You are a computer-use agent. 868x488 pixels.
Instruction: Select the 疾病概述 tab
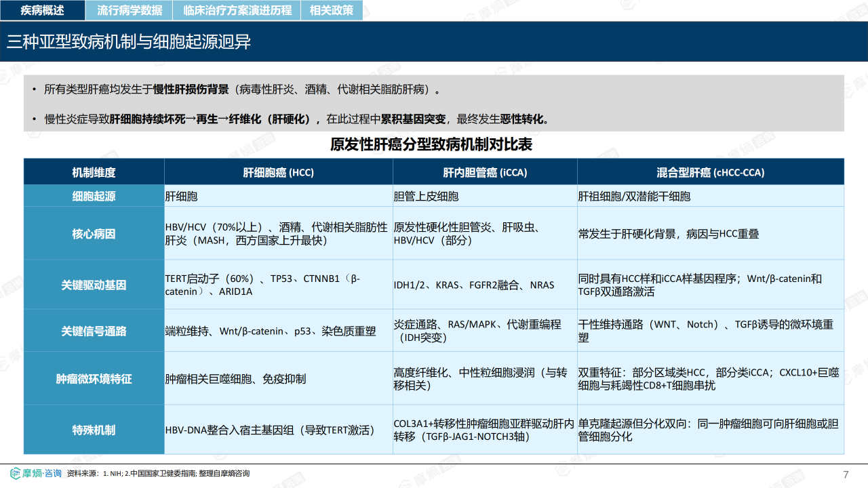(x=42, y=10)
